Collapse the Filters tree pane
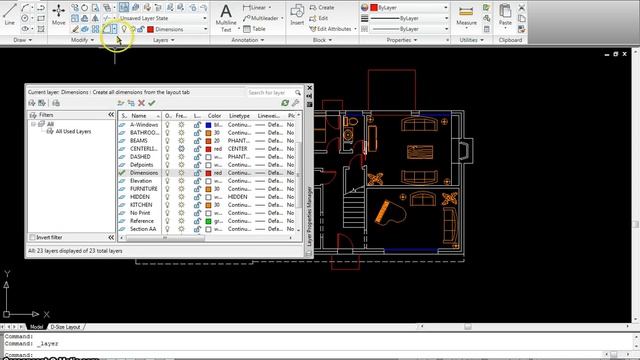This screenshot has width=640, height=360. pos(111,115)
